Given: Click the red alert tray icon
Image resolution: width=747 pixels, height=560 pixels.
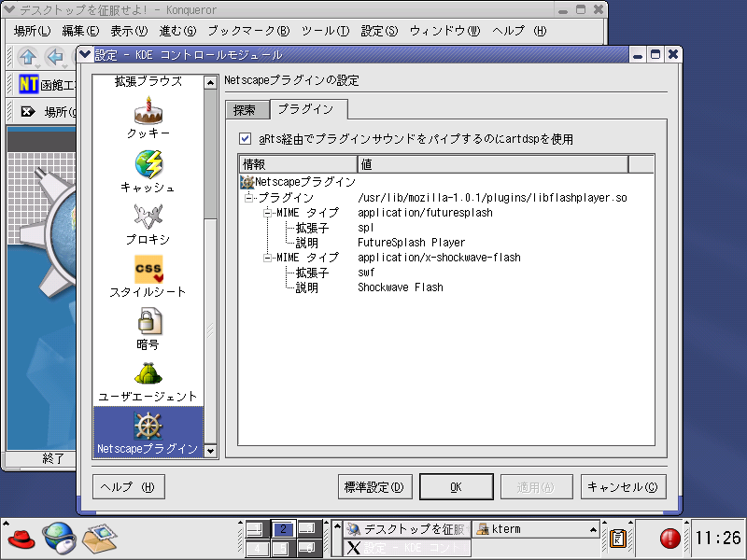Looking at the screenshot, I should click(669, 539).
